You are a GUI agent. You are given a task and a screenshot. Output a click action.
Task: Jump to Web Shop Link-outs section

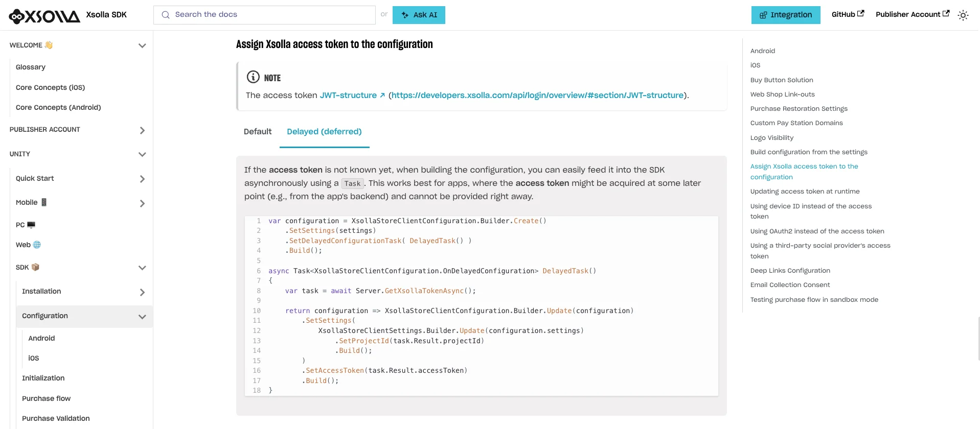pyautogui.click(x=783, y=94)
